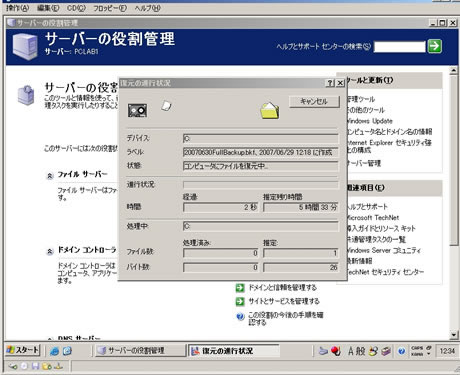Viewport: 460px width, 375px height.
Task: Close the 復元の進行状況 dialog
Action: (340, 83)
